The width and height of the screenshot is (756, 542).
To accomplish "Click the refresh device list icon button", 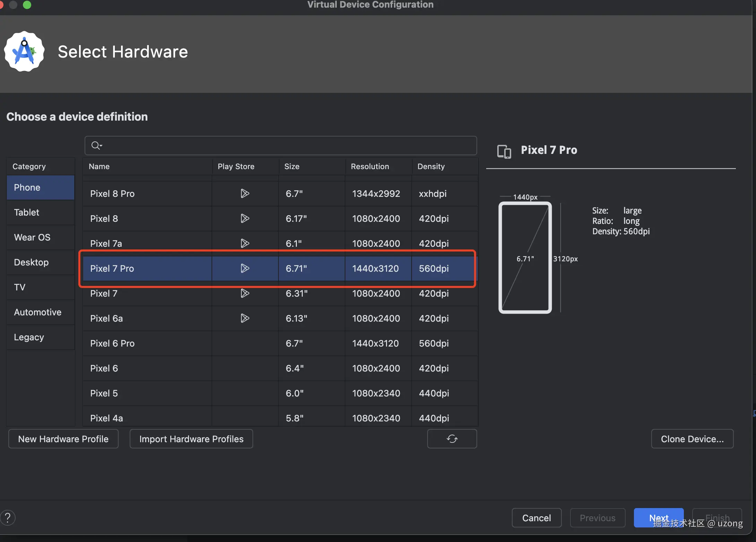I will coord(452,439).
